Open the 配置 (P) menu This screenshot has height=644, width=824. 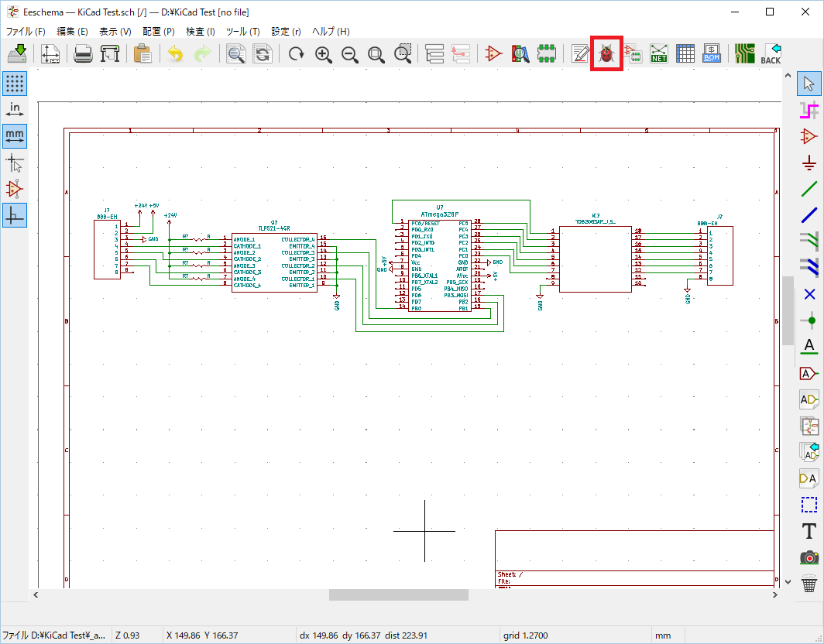click(x=159, y=32)
